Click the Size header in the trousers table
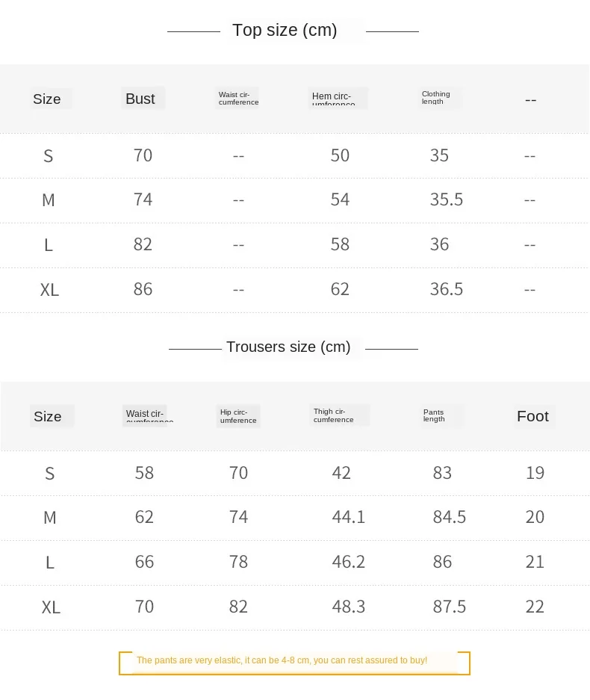The image size is (590, 700). [x=48, y=417]
